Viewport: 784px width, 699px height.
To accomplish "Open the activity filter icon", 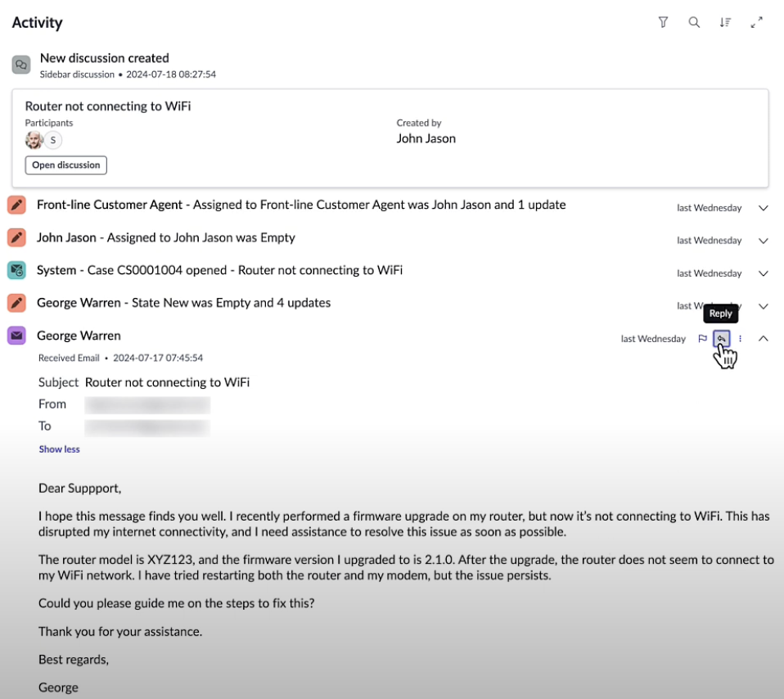I will pos(664,23).
